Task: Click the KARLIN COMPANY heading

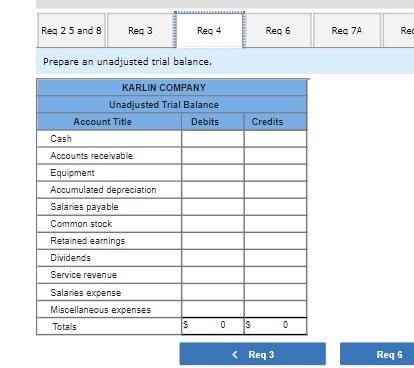Action: pyautogui.click(x=164, y=88)
